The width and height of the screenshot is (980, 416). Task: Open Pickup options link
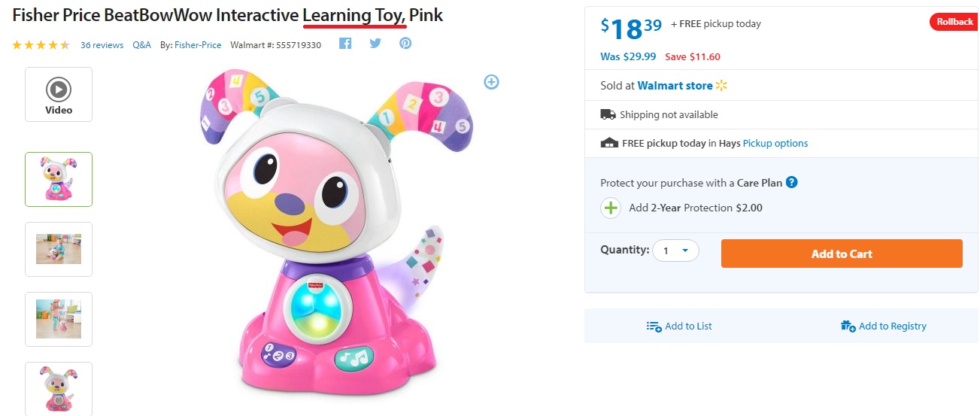click(775, 143)
